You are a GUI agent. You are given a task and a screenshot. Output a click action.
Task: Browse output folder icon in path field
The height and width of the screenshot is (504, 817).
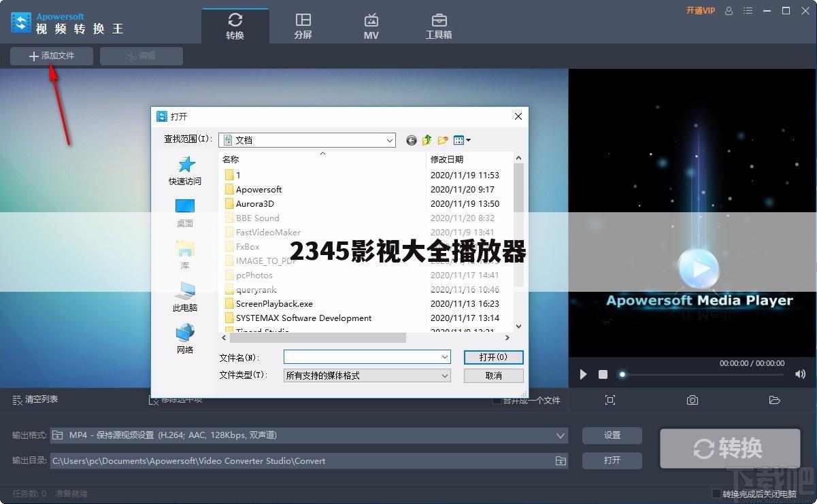[561, 460]
